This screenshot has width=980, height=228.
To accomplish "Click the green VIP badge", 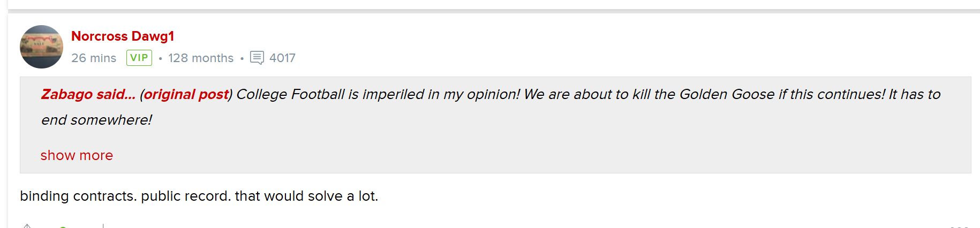I will point(139,58).
